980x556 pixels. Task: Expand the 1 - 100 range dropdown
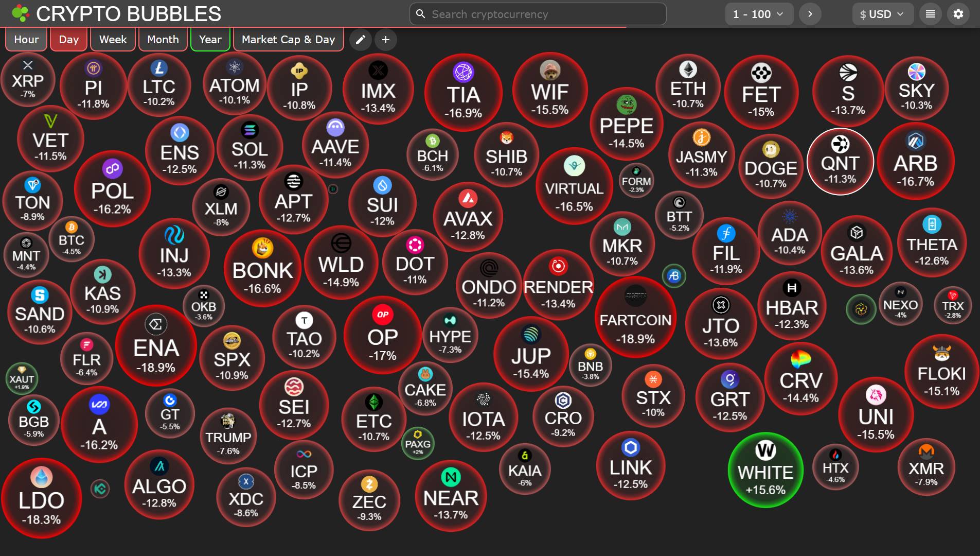coord(759,14)
